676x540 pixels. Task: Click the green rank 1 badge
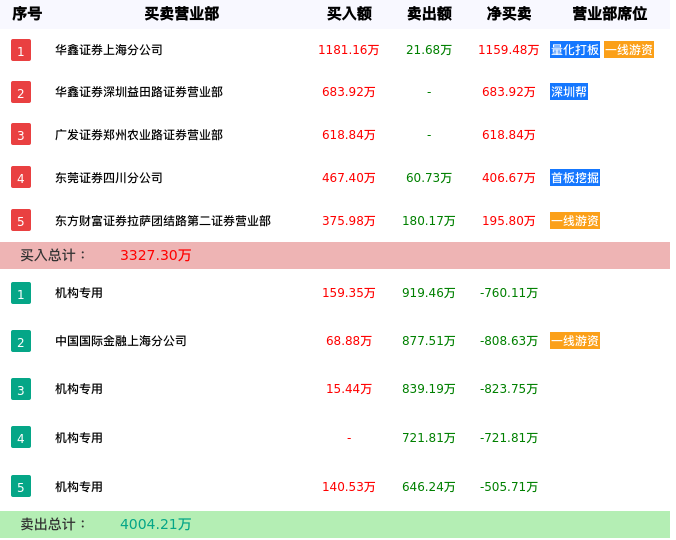click(21, 293)
